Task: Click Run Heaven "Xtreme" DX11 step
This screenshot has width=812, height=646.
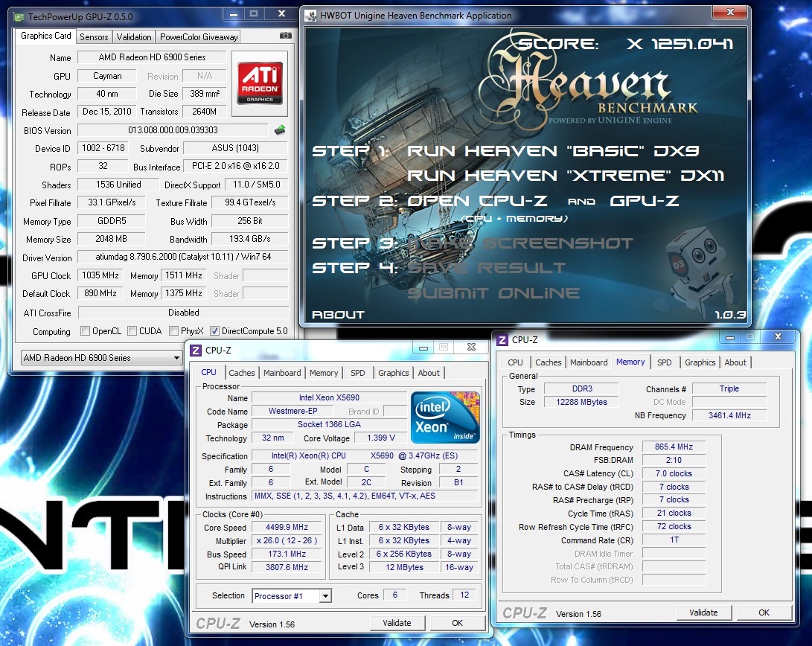Action: [565, 176]
